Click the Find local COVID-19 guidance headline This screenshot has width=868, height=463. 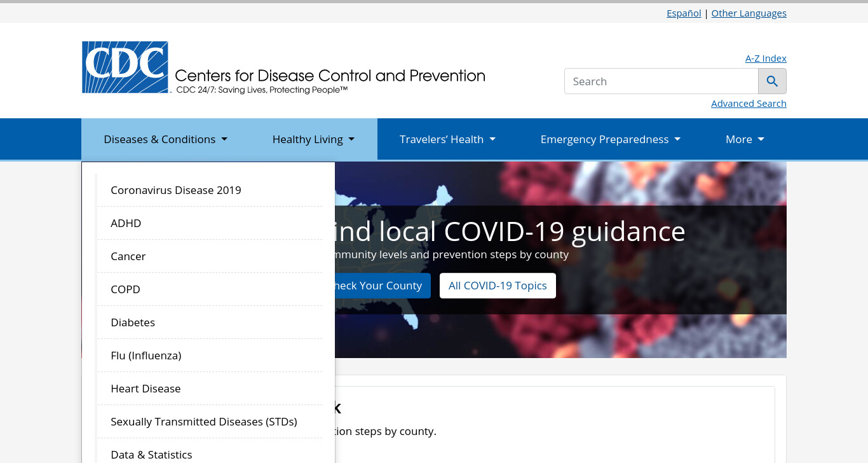tap(510, 231)
